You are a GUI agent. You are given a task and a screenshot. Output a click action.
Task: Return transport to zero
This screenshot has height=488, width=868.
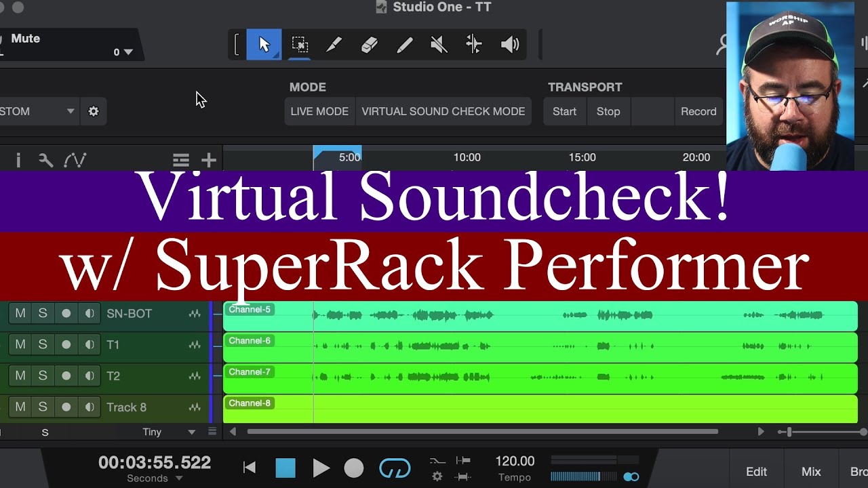(250, 468)
